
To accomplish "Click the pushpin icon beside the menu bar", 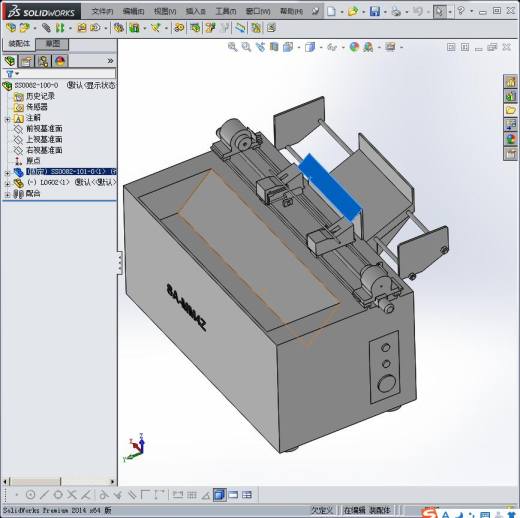I will 315,12.
